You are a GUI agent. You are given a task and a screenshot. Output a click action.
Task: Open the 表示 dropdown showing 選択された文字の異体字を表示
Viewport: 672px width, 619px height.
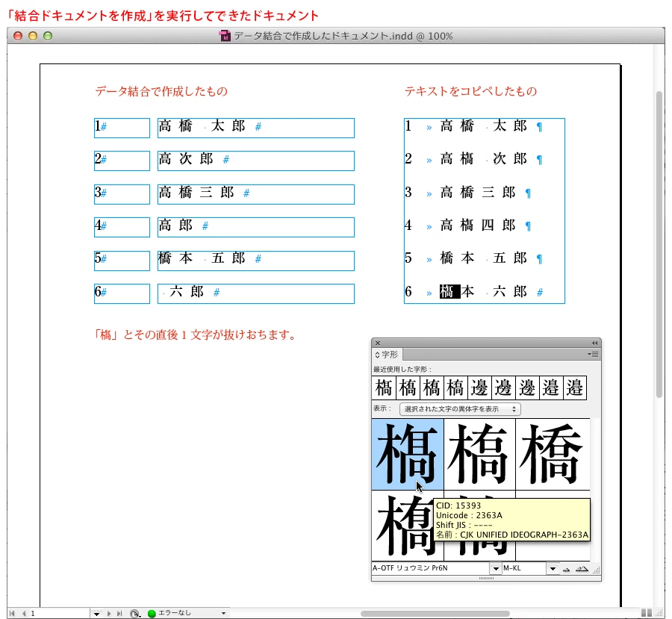[460, 409]
